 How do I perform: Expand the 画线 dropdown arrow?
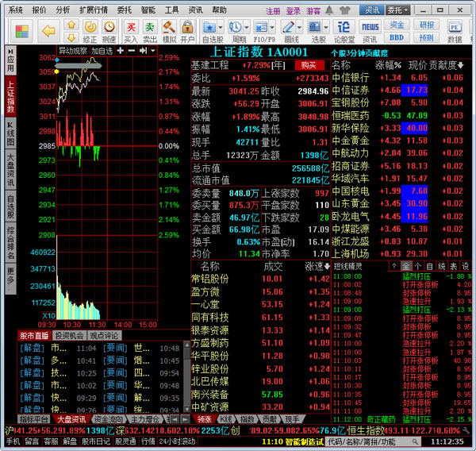(x=299, y=27)
